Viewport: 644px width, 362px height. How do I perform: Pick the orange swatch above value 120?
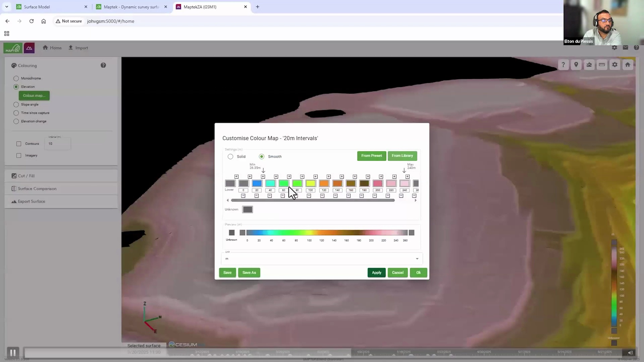click(324, 184)
